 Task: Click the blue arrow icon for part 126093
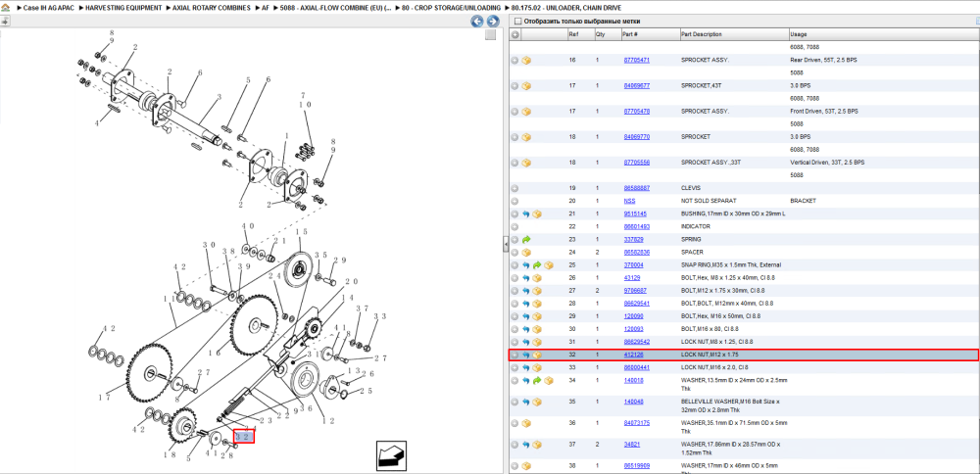point(525,330)
